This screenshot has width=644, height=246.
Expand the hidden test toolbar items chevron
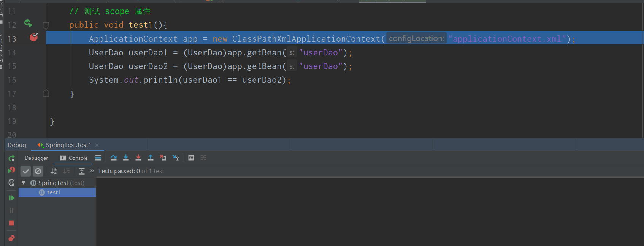coord(92,171)
